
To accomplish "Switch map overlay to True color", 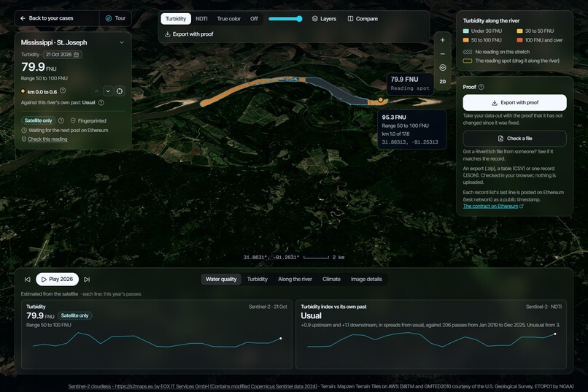I will [229, 19].
